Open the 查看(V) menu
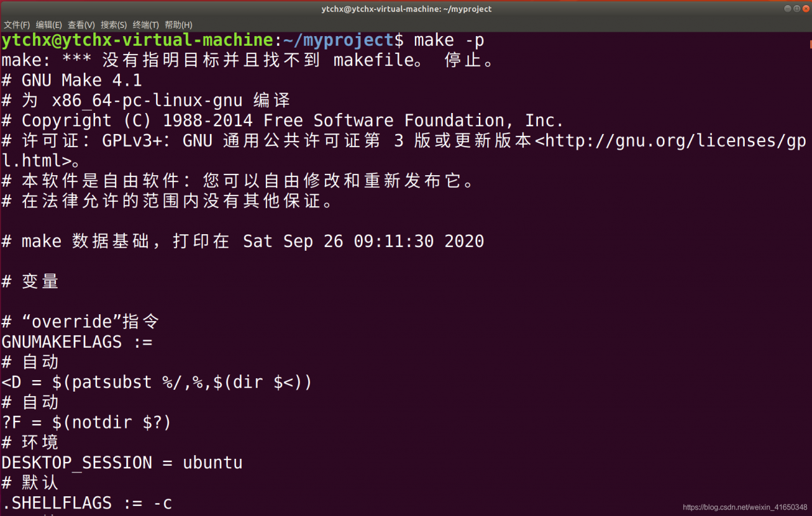 pyautogui.click(x=81, y=25)
